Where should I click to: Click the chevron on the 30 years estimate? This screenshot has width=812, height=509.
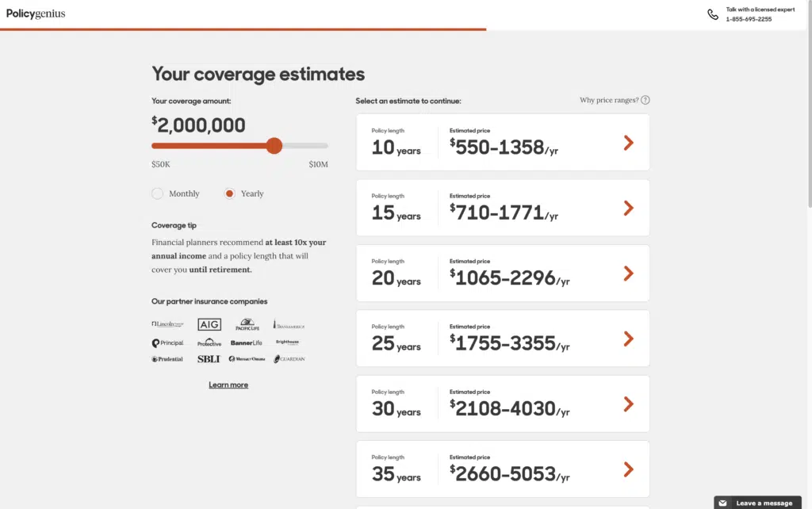point(628,404)
